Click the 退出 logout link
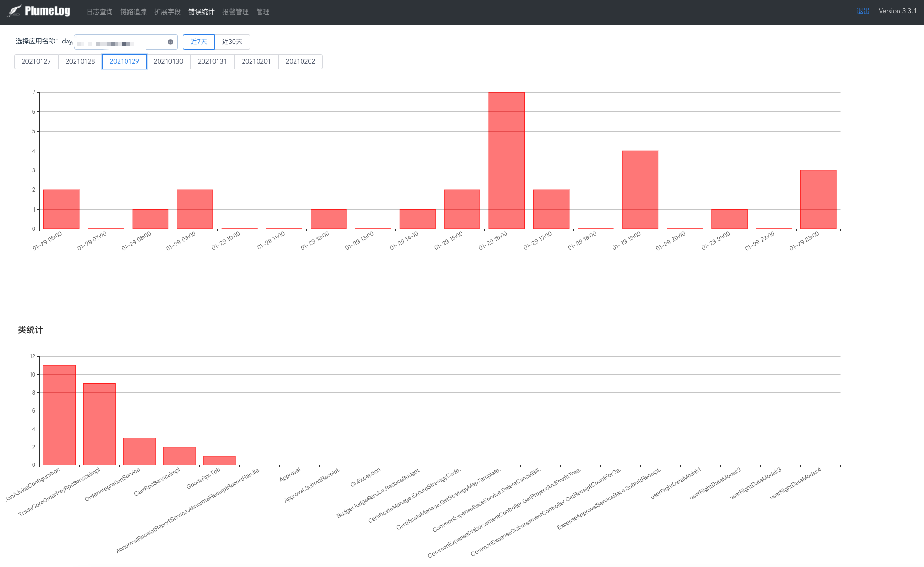This screenshot has width=924, height=567. (x=863, y=11)
